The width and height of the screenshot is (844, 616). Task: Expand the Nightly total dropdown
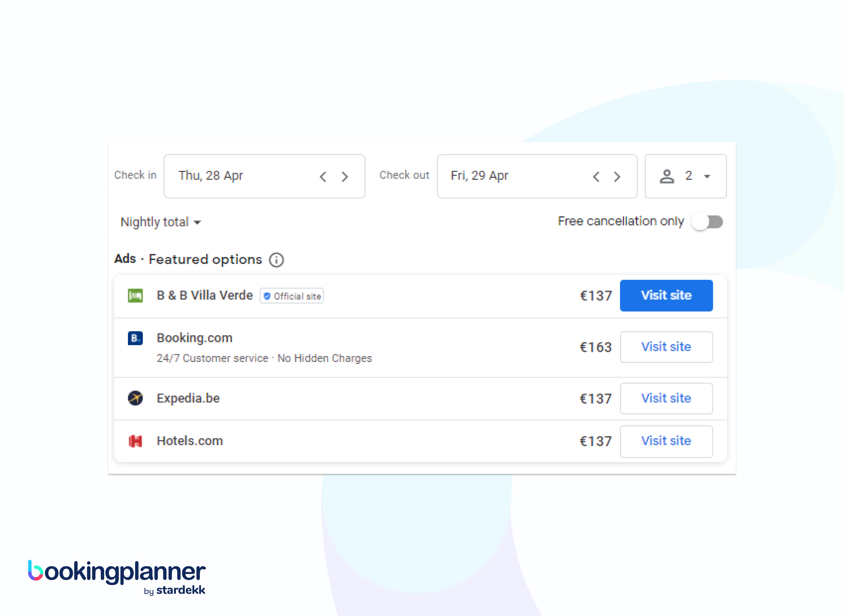point(161,222)
